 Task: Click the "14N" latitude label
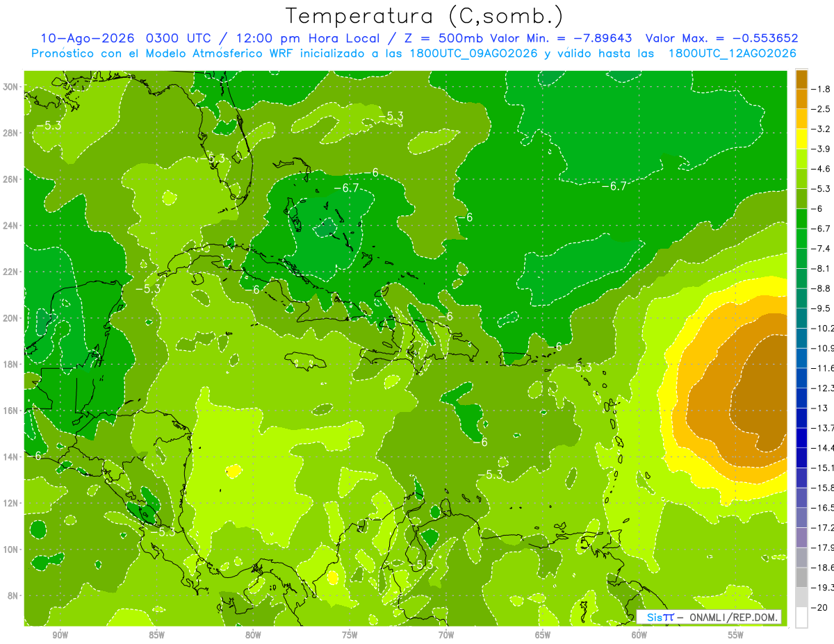pos(12,457)
